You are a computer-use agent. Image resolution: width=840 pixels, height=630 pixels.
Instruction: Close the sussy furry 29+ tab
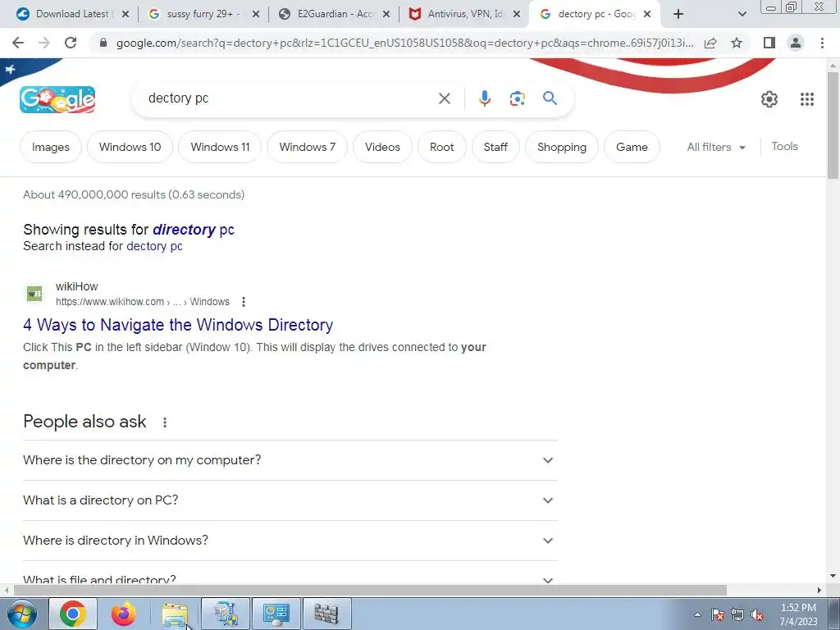(256, 14)
